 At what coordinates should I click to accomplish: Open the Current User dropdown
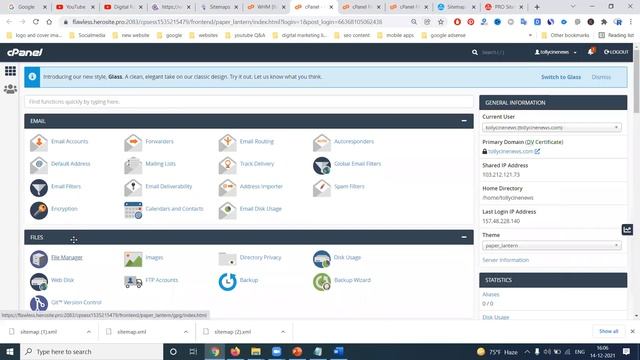(552, 127)
